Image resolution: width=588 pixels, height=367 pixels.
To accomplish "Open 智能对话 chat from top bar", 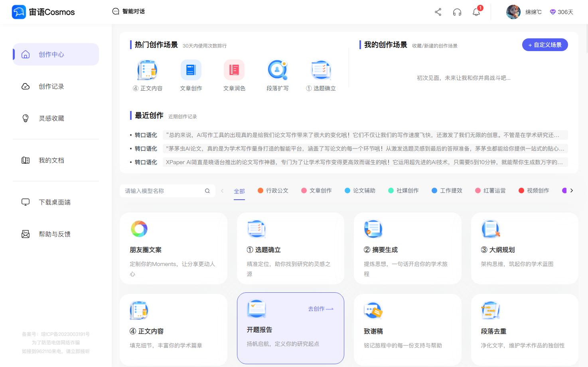I will pyautogui.click(x=128, y=11).
